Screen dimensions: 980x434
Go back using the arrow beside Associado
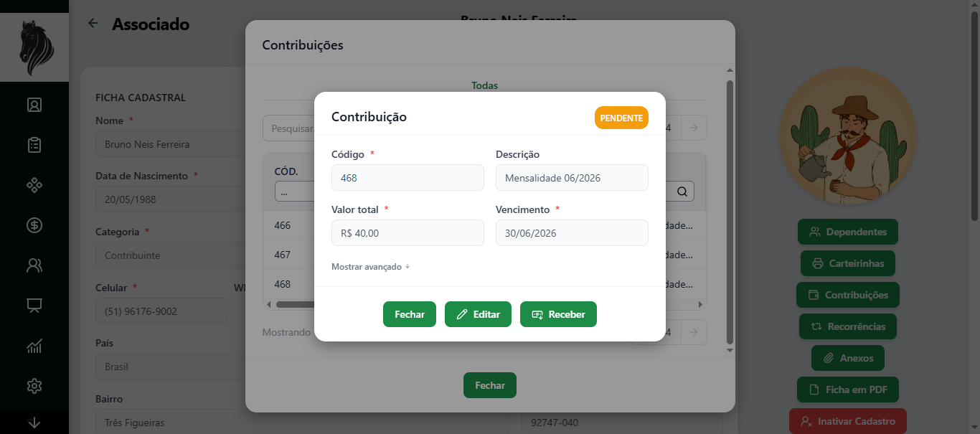coord(93,24)
